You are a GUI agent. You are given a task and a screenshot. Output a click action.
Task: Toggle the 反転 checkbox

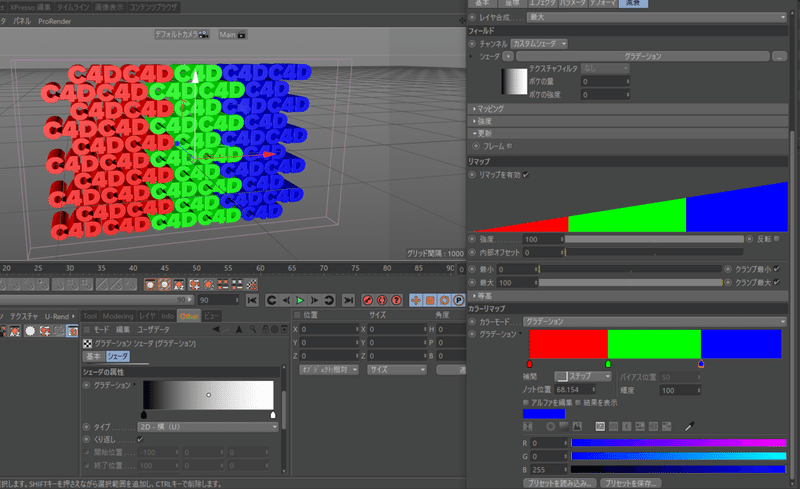777,239
